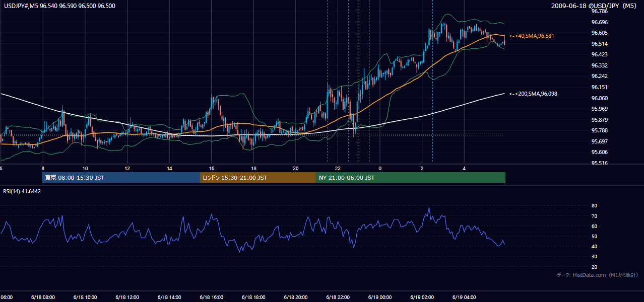
Task: Click the USDJPY#,M5 header quote text
Action: (x=59, y=6)
